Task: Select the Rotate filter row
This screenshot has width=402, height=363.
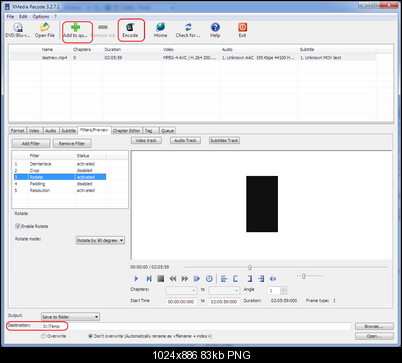Action: 60,177
